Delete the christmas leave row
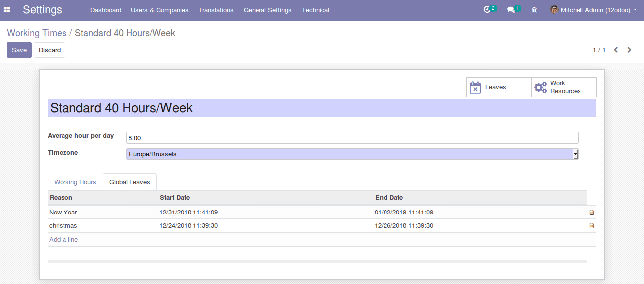This screenshot has height=284, width=644. (x=591, y=226)
